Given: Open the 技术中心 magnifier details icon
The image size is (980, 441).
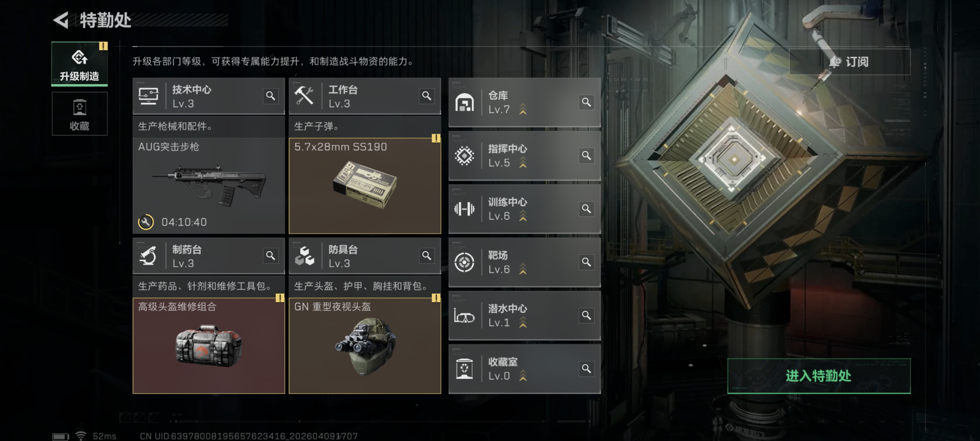Looking at the screenshot, I should pos(271,96).
